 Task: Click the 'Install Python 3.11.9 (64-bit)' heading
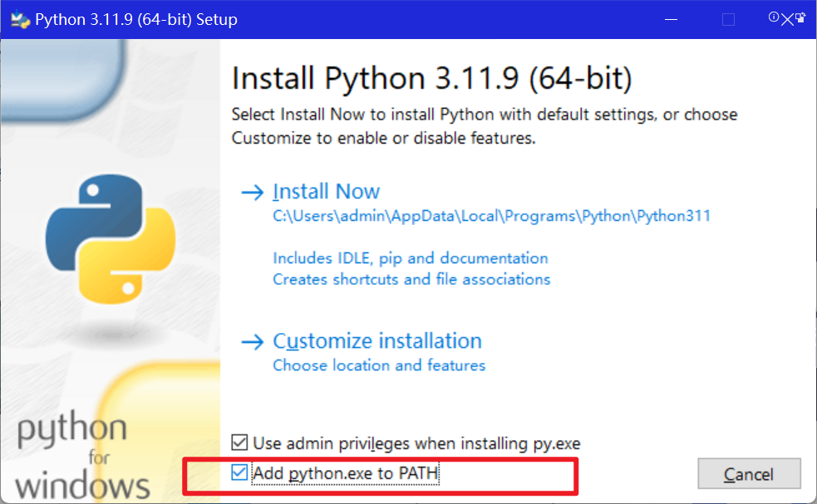[432, 79]
